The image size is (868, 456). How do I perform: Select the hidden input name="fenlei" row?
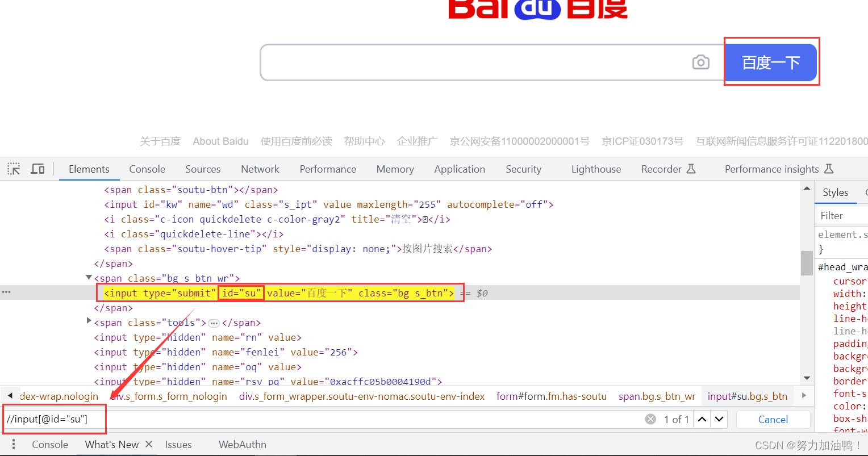(x=226, y=352)
